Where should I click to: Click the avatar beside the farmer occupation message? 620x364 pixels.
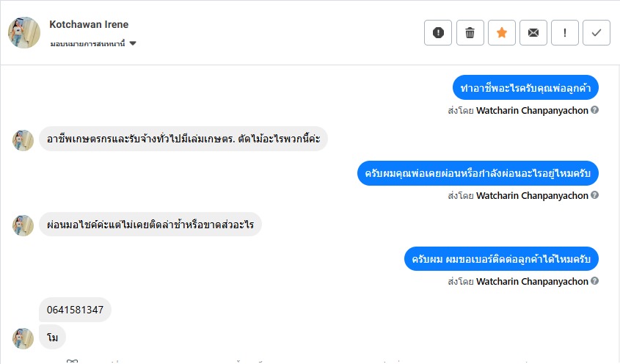point(23,139)
